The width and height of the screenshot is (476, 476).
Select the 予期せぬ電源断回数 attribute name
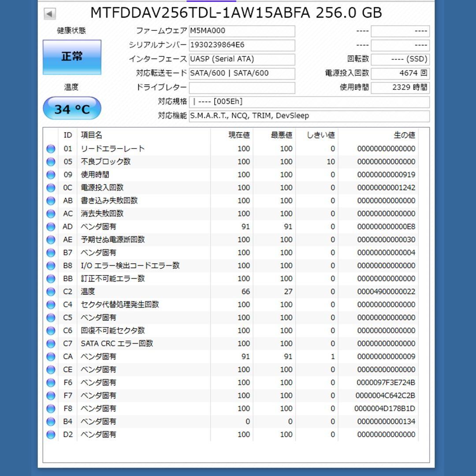pos(113,240)
